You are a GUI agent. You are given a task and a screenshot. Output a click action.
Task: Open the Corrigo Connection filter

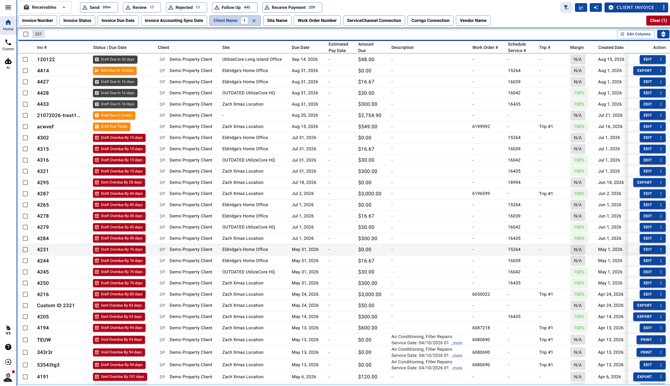(x=430, y=21)
